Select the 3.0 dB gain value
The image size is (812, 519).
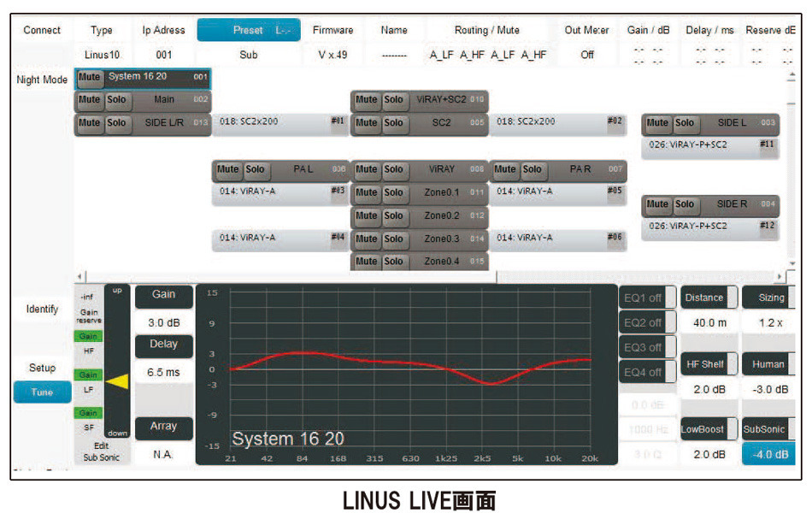[163, 322]
